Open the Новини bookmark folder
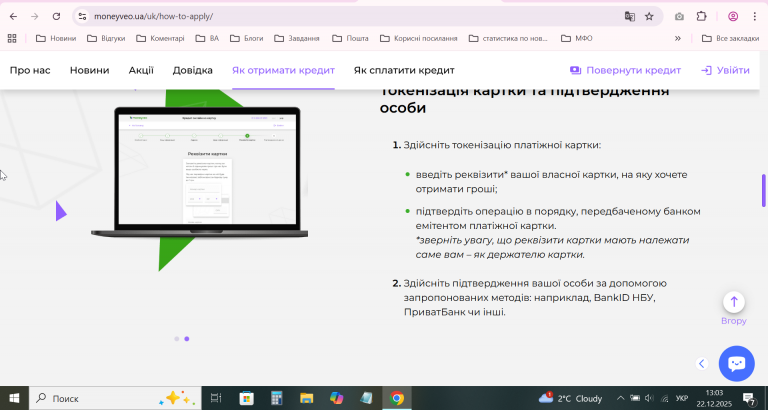The height and width of the screenshot is (410, 768). 56,38
